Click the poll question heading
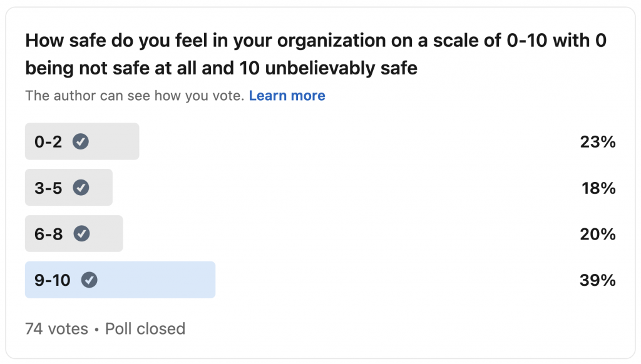Viewport: 641px width, 364px height. 315,54
